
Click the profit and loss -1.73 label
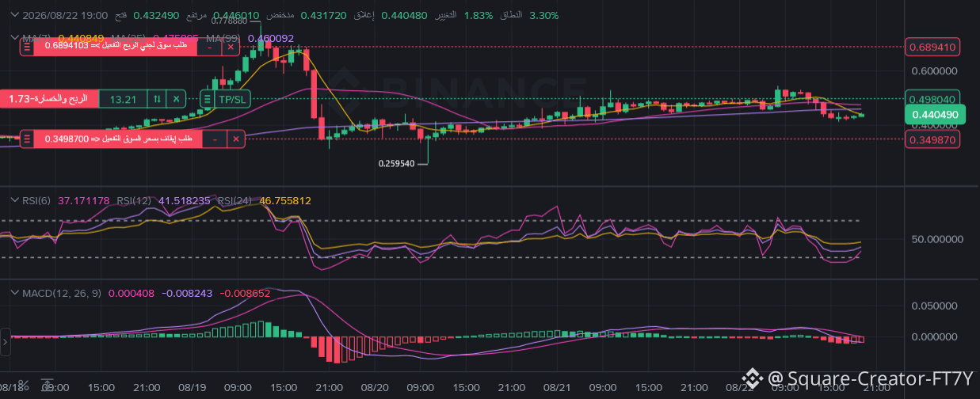click(49, 99)
